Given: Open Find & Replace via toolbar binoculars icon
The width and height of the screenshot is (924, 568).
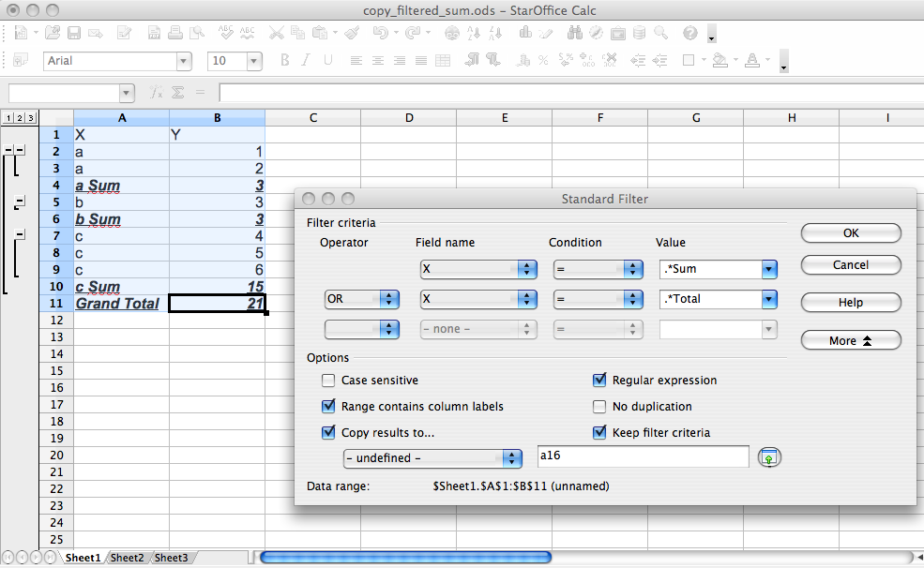Looking at the screenshot, I should (575, 33).
